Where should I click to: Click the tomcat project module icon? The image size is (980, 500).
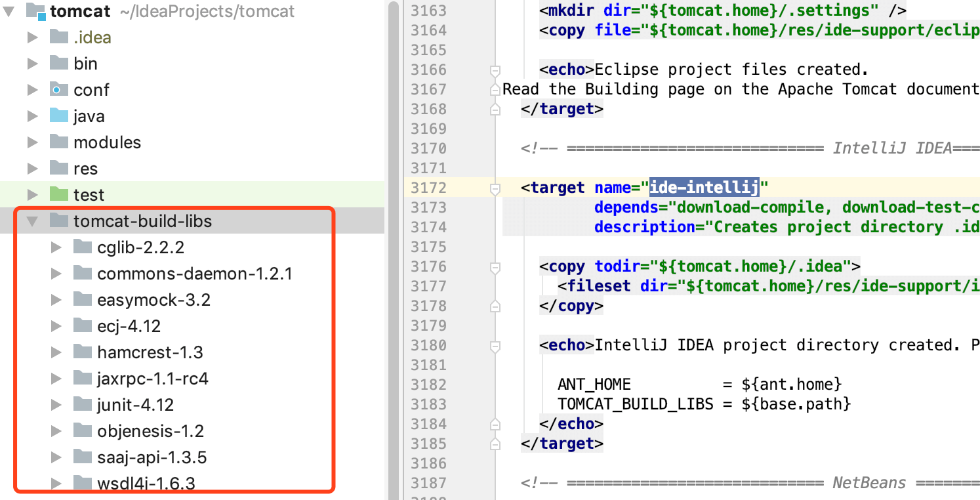click(36, 10)
